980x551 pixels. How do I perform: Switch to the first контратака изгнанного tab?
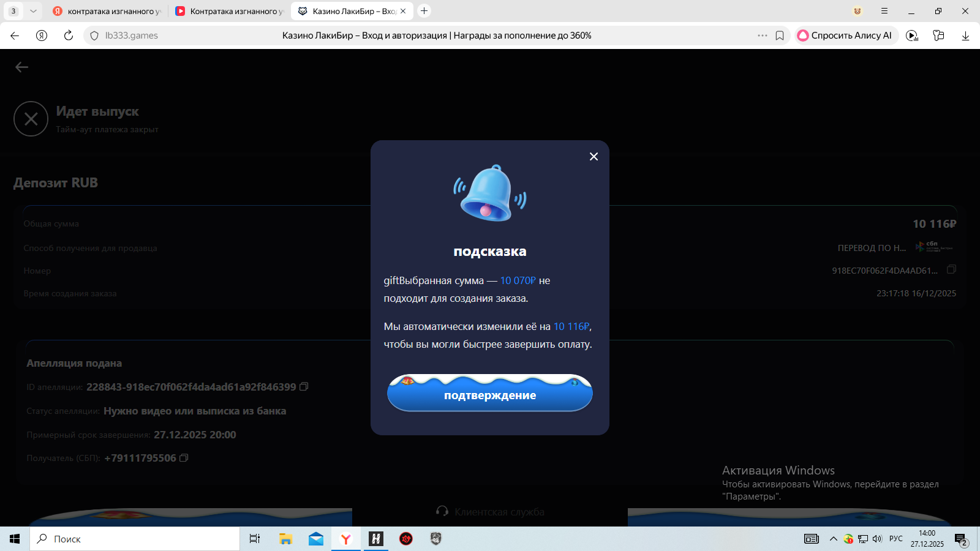(107, 11)
